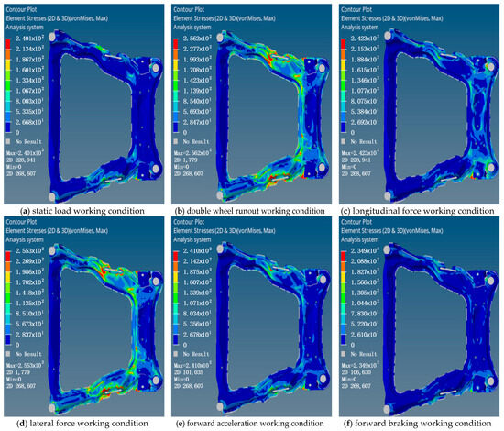Click the yellow legend band in lateral force plot
The height and width of the screenshot is (431, 504).
(8, 277)
